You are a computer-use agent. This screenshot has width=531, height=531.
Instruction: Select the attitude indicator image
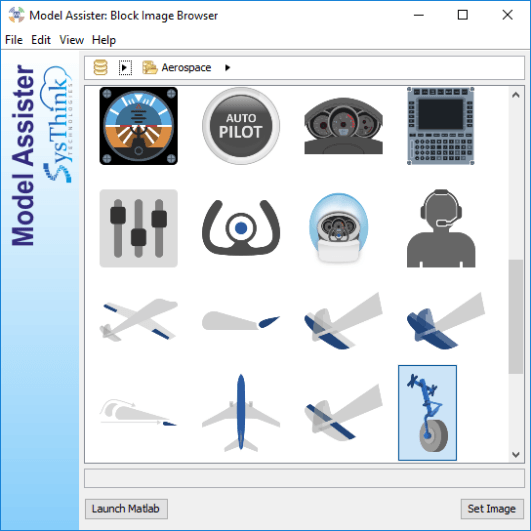click(x=139, y=126)
